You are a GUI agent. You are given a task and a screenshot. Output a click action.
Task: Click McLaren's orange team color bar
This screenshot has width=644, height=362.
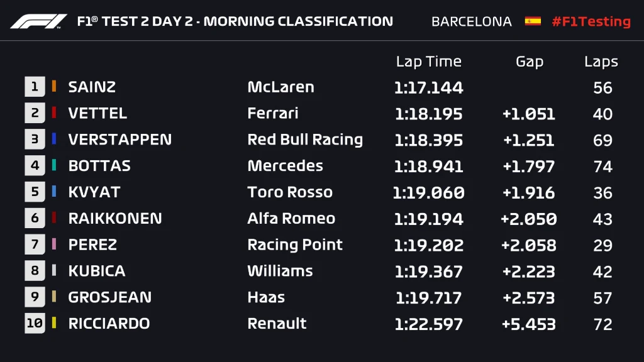tap(54, 87)
